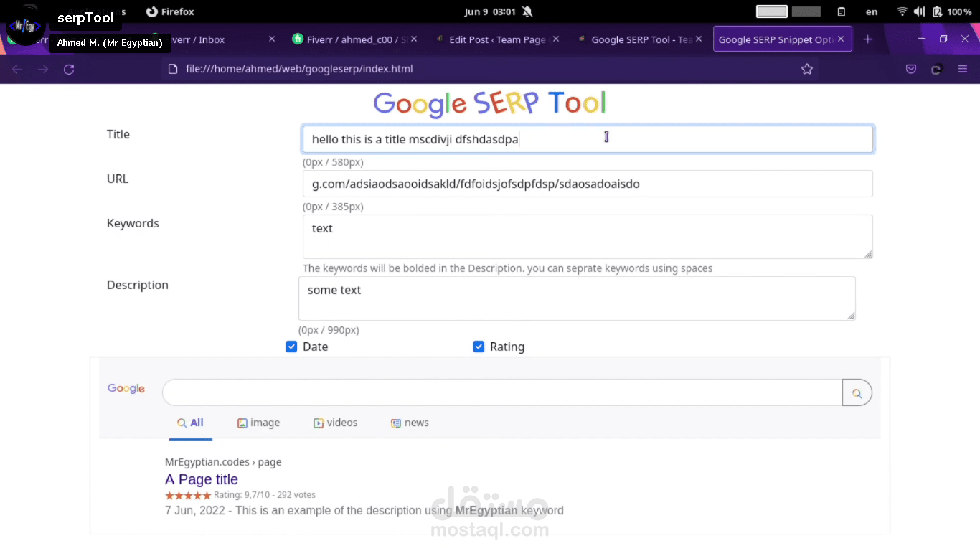Click the preview Google search box
Screen dimensions: 980x551
pos(502,393)
